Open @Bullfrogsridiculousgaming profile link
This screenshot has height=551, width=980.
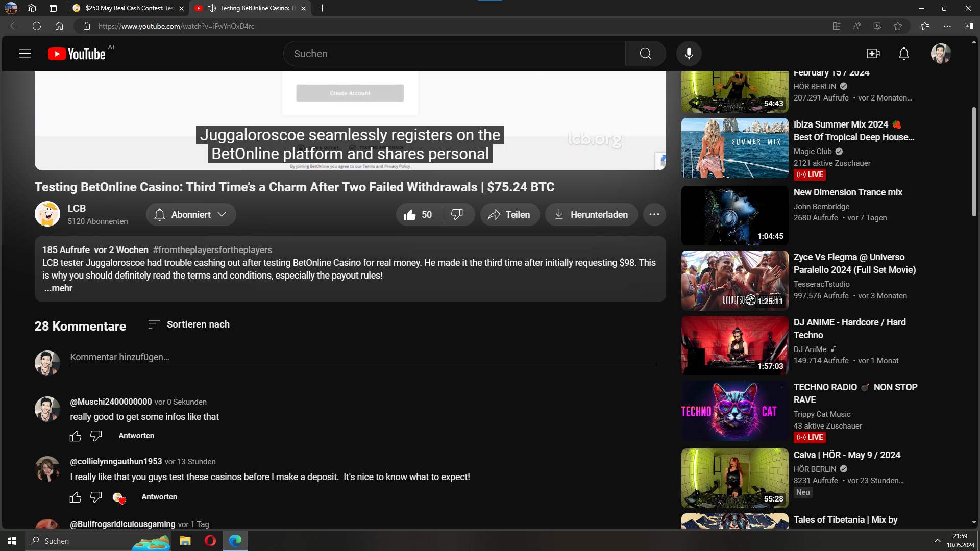(122, 524)
